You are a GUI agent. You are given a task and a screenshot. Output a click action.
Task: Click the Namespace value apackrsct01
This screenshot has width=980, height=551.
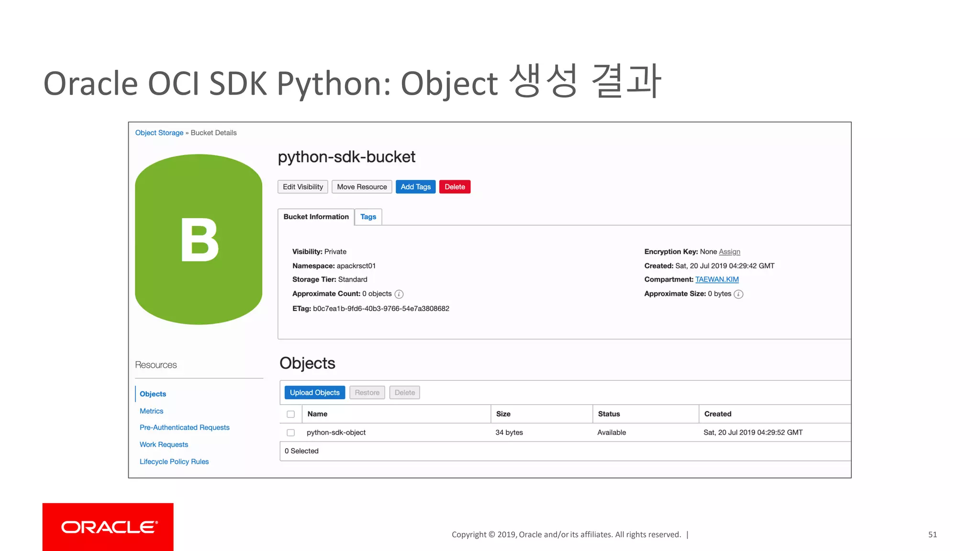356,266
